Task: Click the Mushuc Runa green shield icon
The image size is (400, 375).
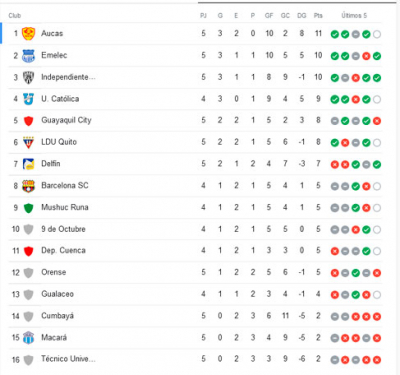Action: (x=29, y=208)
